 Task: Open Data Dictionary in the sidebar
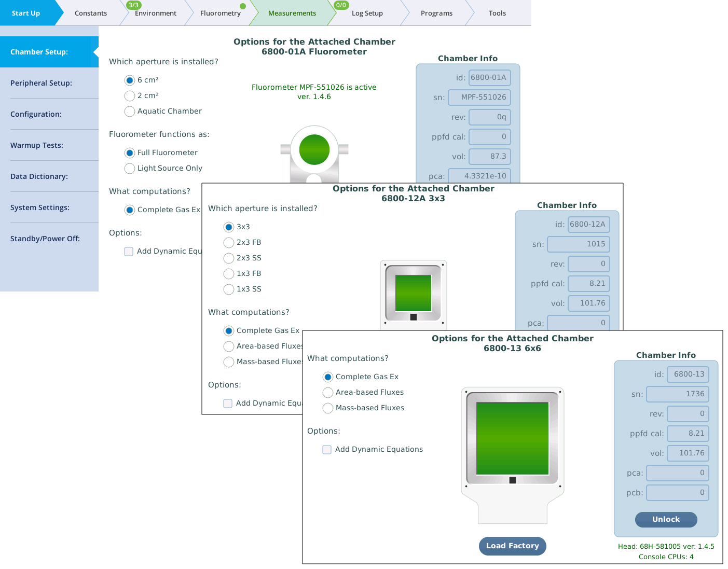49,176
